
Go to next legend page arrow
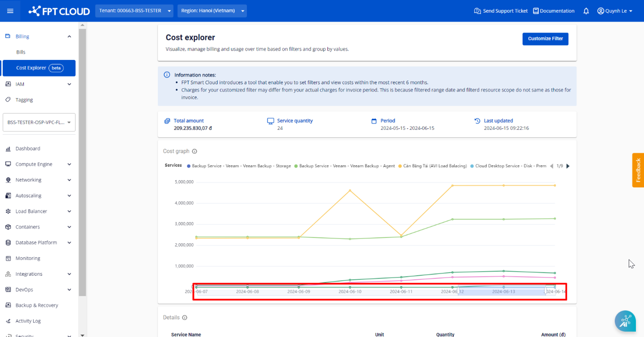pos(568,166)
